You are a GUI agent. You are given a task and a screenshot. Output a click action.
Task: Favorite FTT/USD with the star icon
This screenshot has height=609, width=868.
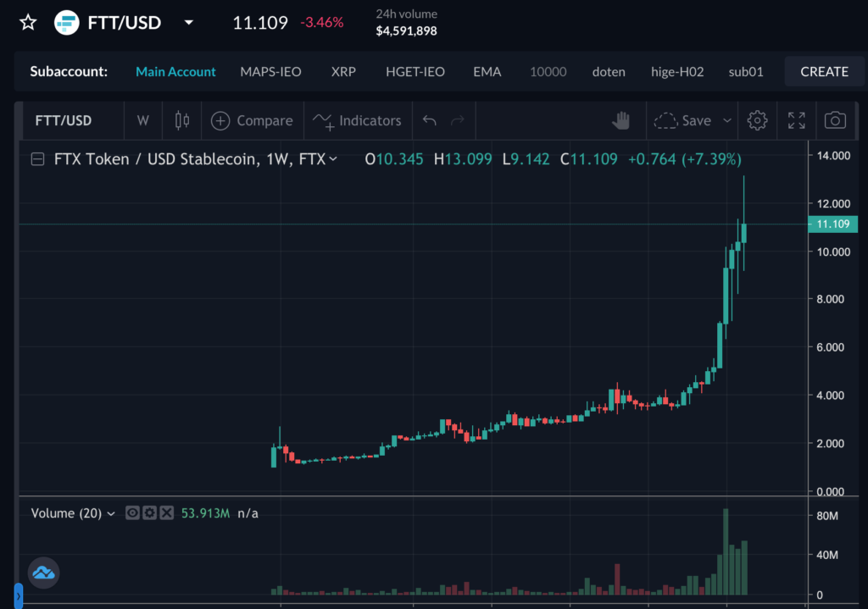(28, 23)
